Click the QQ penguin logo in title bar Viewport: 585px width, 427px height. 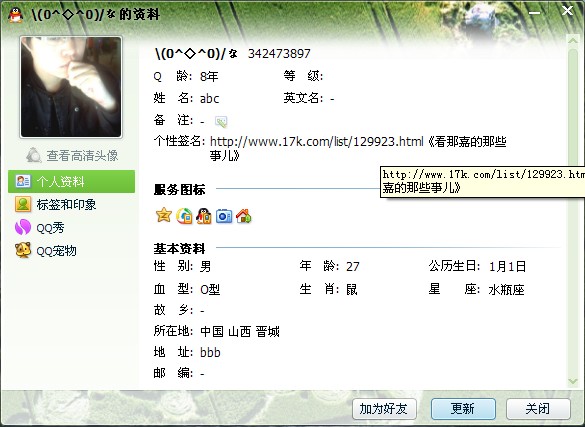[x=15, y=15]
